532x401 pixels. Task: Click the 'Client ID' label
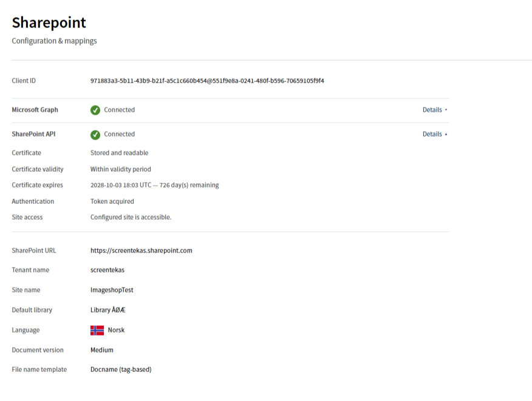point(24,81)
